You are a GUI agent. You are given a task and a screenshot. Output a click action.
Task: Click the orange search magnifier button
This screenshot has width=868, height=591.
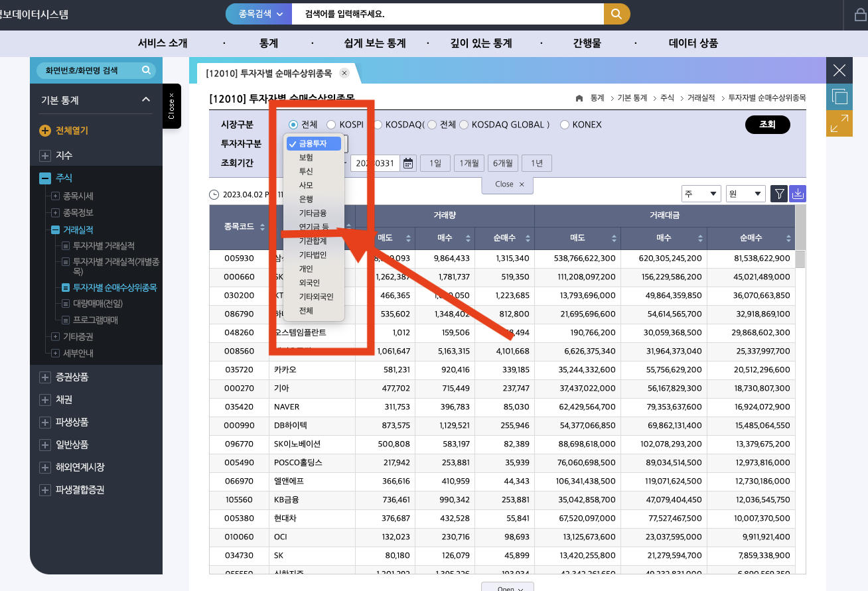616,14
